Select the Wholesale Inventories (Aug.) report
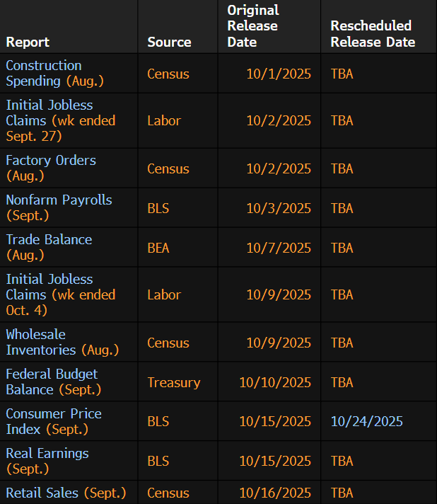This screenshot has height=504, width=437. (x=62, y=342)
